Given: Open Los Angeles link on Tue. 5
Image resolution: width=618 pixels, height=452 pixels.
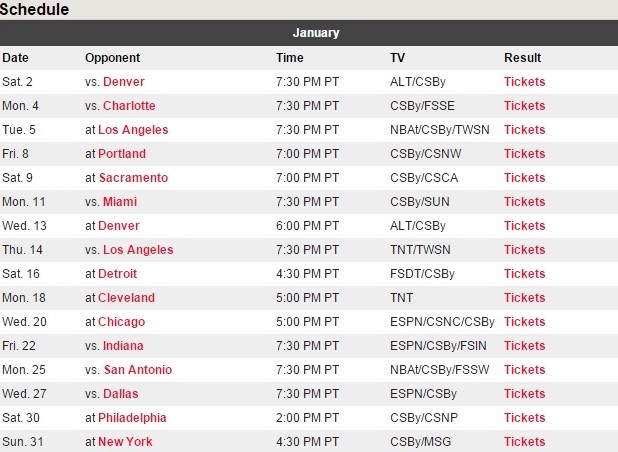Looking at the screenshot, I should tap(133, 130).
